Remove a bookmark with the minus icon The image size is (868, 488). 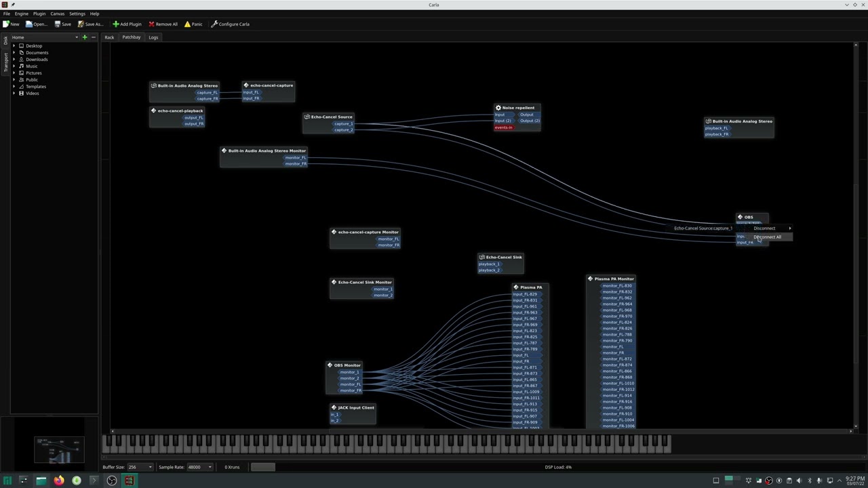point(93,37)
